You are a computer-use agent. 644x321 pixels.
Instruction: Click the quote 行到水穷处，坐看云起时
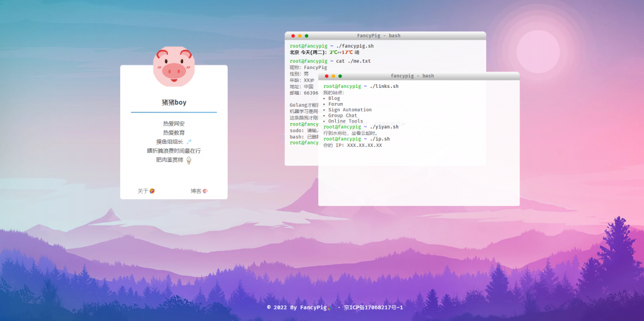coord(350,133)
